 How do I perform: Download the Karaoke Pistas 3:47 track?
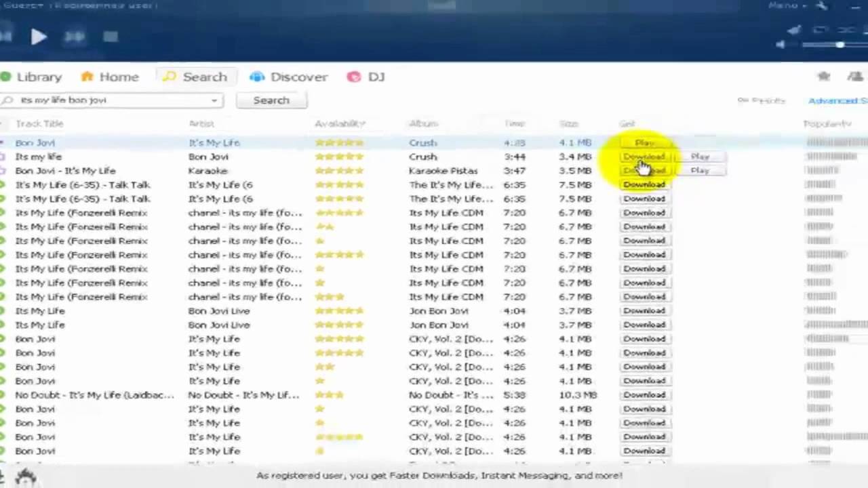[x=644, y=171]
